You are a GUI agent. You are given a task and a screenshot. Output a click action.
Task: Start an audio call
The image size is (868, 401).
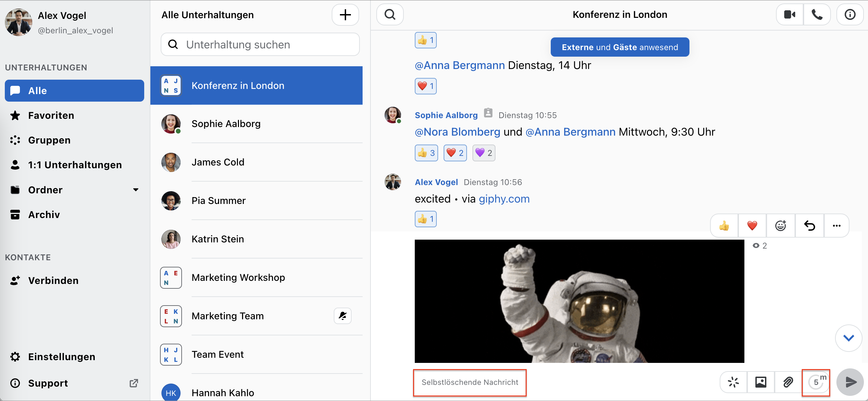pos(817,15)
